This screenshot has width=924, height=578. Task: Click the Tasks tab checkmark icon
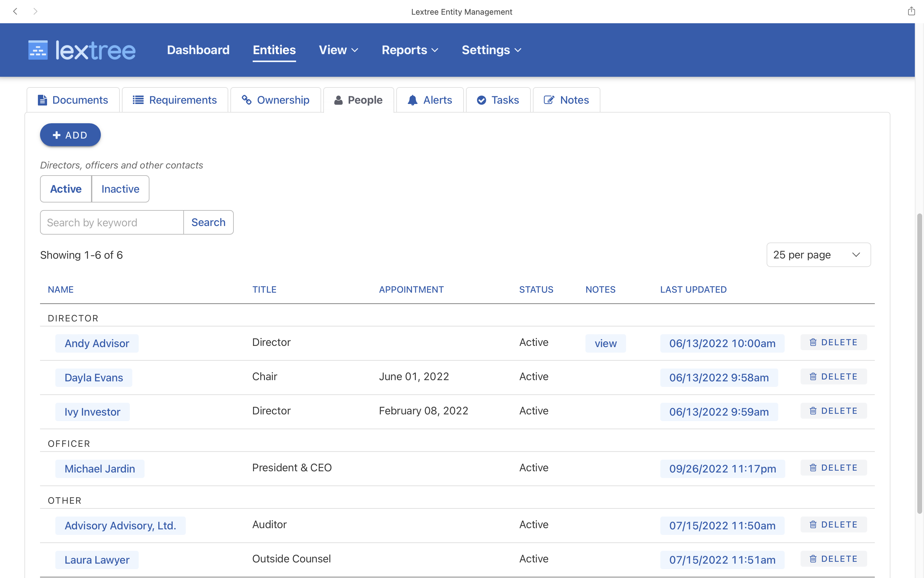(x=482, y=100)
